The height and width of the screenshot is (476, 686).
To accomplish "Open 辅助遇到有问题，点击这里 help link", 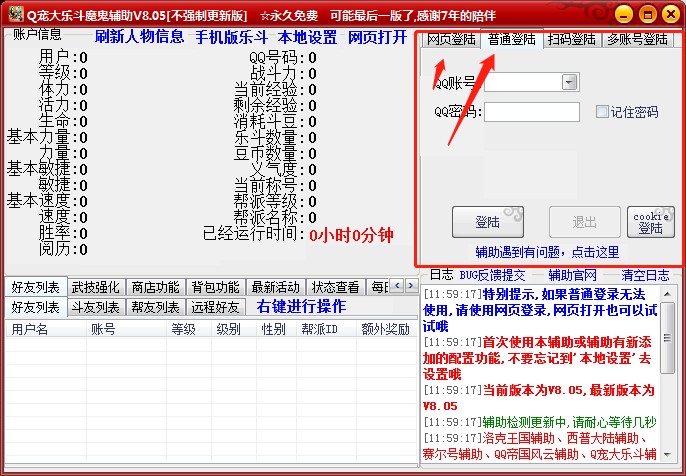I will tap(547, 252).
